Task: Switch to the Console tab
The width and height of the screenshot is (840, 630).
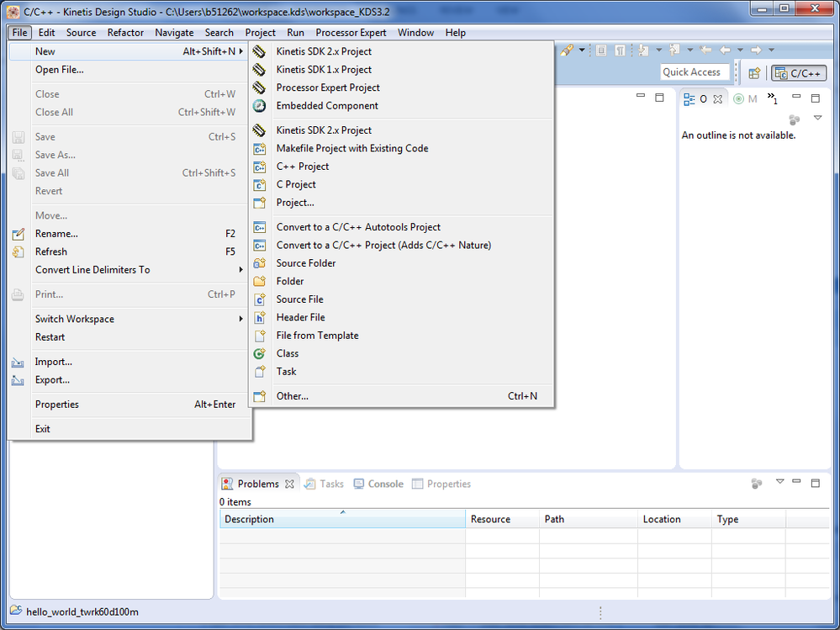Action: [x=378, y=484]
